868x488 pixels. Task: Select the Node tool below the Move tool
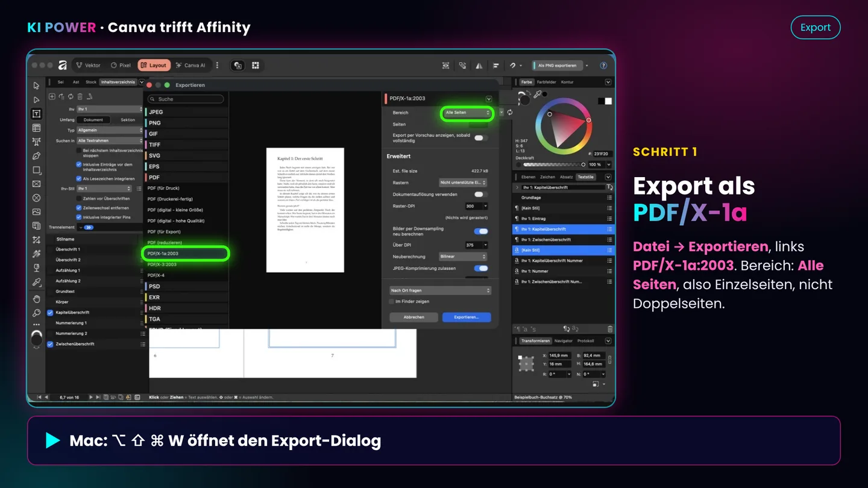pos(36,99)
